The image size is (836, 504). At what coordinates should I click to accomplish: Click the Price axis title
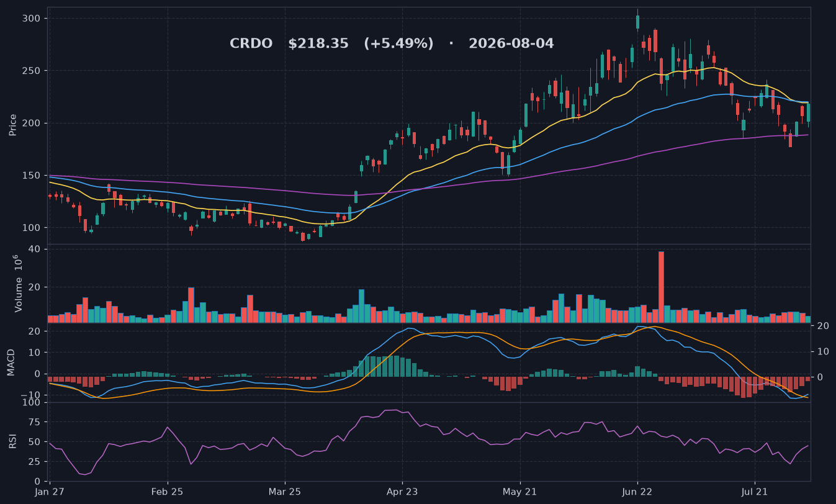pos(12,125)
